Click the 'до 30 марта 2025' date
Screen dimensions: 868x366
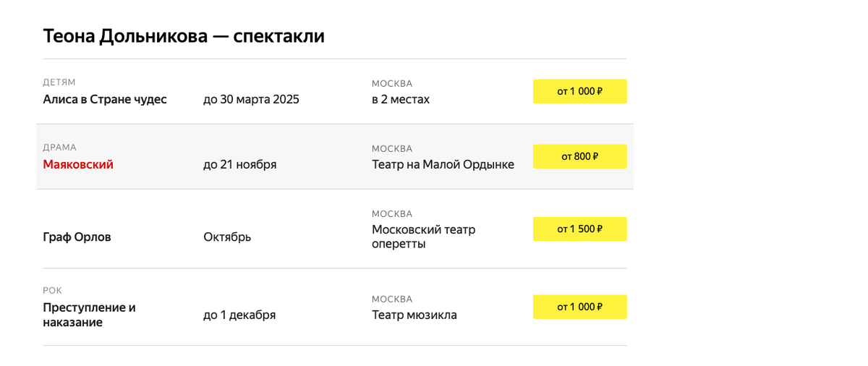pos(251,99)
